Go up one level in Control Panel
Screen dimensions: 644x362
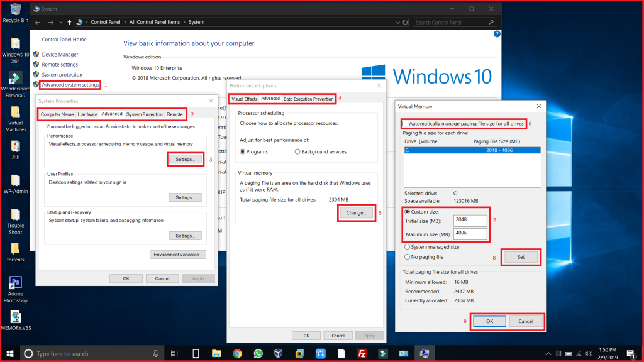coord(69,22)
